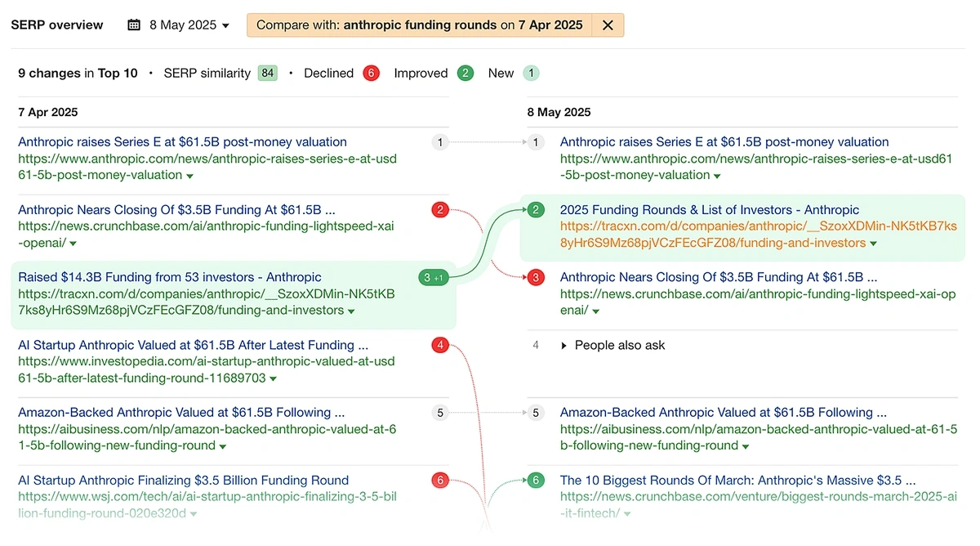Expand 8 May tracxn URL dropdown arrow
Image resolution: width=980 pixels, height=546 pixels.
(x=873, y=244)
